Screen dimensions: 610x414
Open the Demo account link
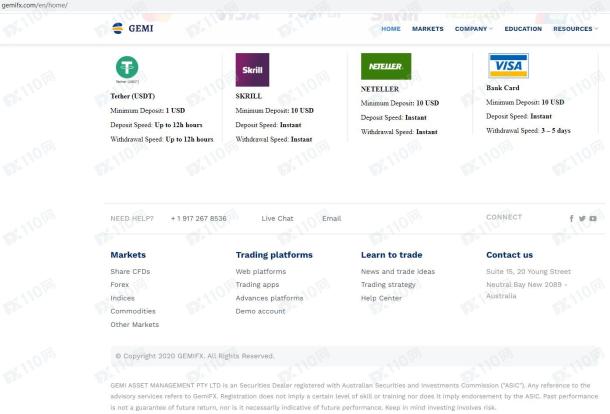pos(260,311)
